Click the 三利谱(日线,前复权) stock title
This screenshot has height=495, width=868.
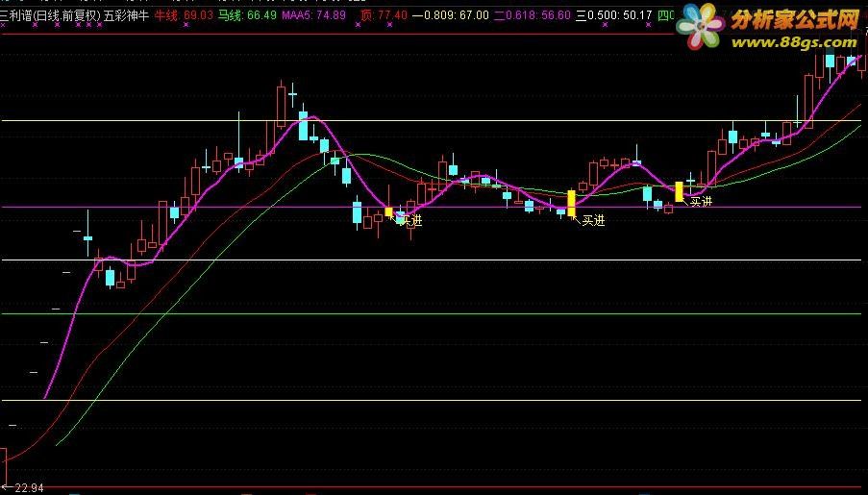[x=50, y=15]
